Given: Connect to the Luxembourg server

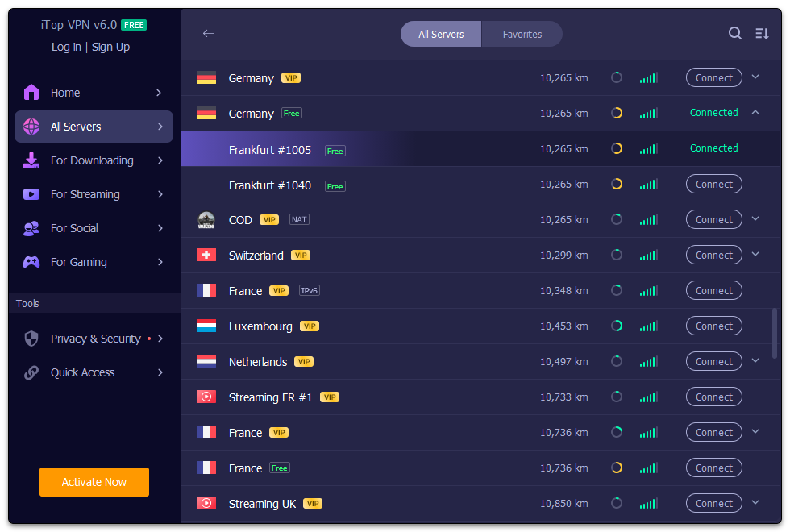Looking at the screenshot, I should 713,326.
